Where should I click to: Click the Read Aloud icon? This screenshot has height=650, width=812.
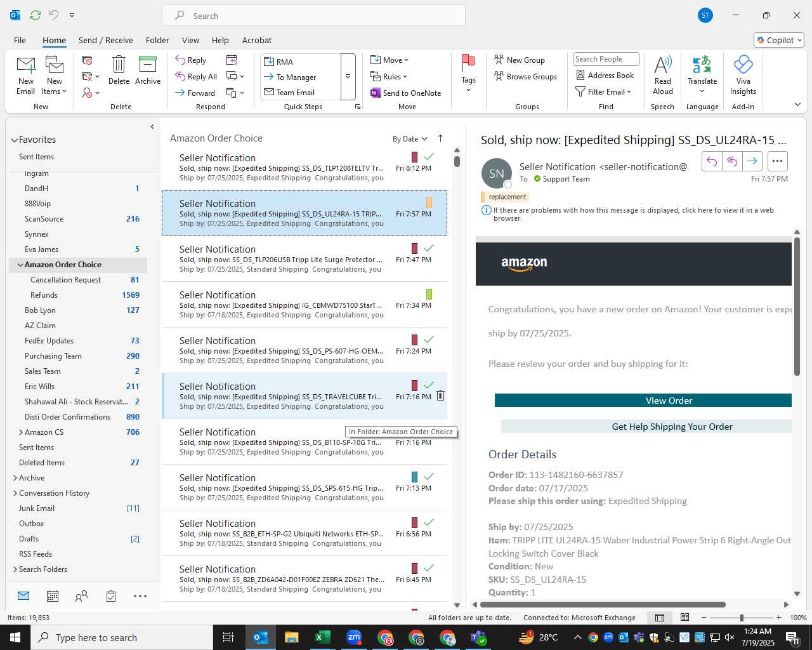[663, 64]
